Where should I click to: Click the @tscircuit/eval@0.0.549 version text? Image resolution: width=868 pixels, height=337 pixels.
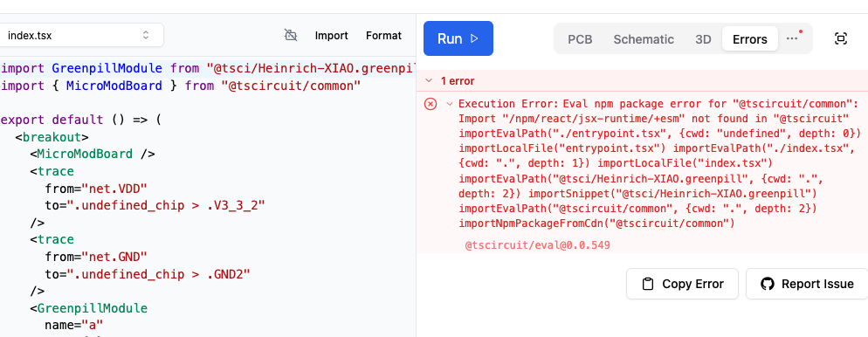(x=538, y=244)
